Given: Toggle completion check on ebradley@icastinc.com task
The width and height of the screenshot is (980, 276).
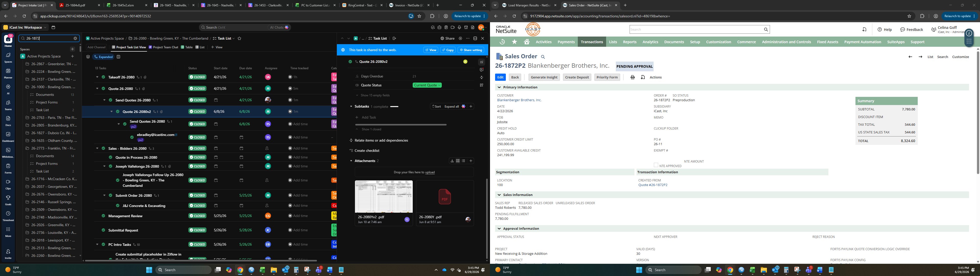Looking at the screenshot, I should (132, 137).
